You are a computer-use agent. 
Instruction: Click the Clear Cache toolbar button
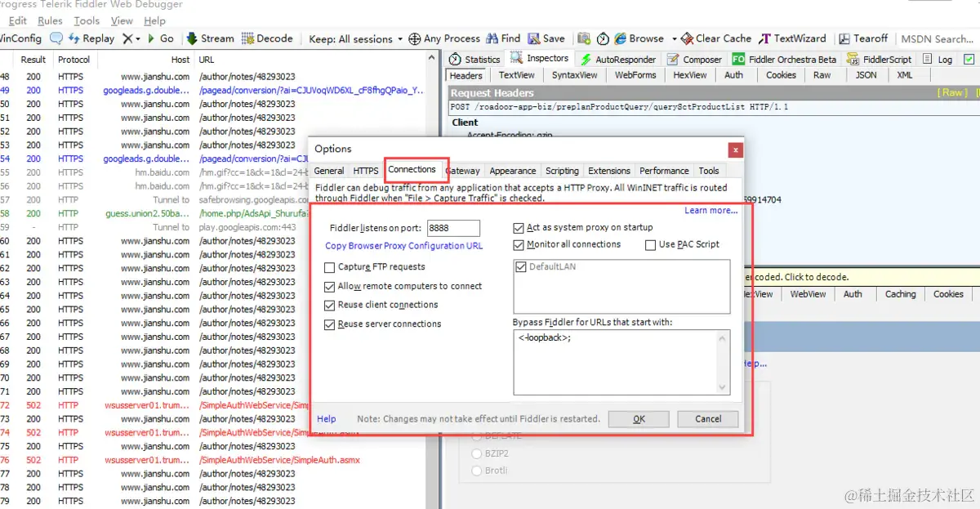coord(716,38)
